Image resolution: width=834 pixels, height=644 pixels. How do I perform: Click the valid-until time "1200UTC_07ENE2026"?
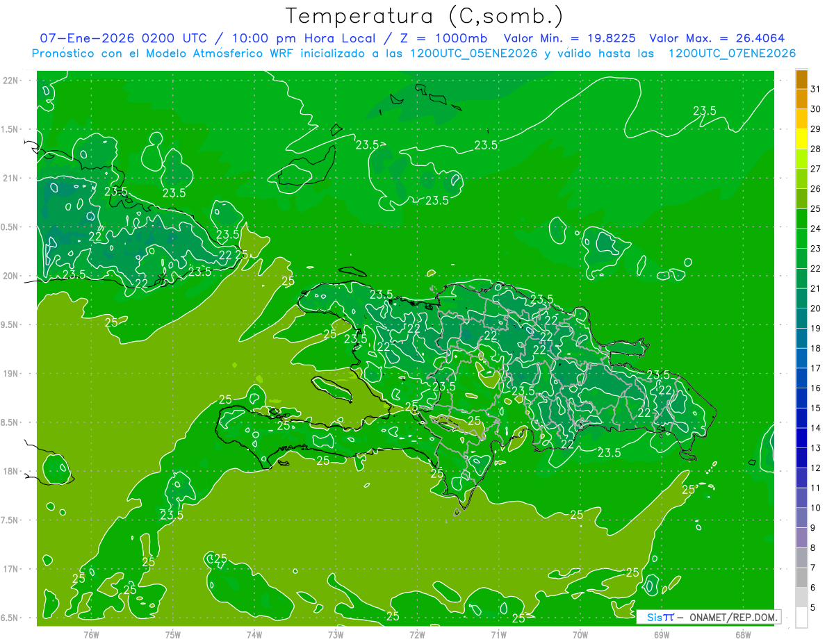tap(731, 53)
